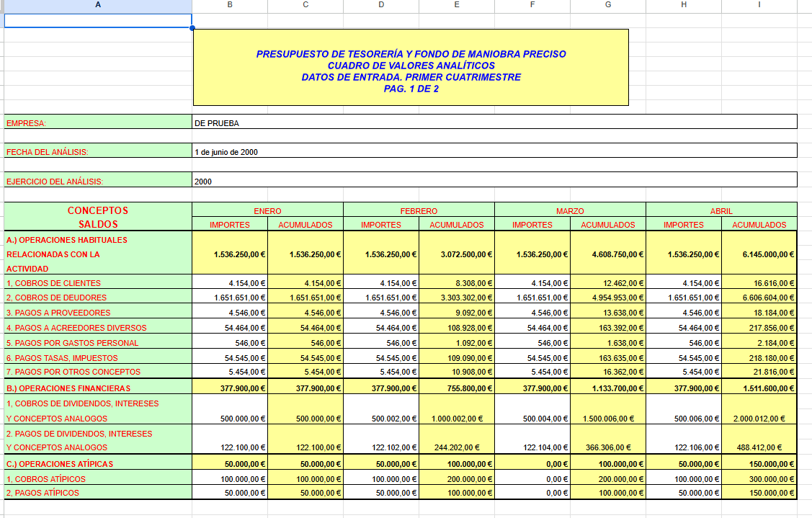Click the ejercicio value cell '2000'
The image size is (812, 518).
click(x=494, y=182)
